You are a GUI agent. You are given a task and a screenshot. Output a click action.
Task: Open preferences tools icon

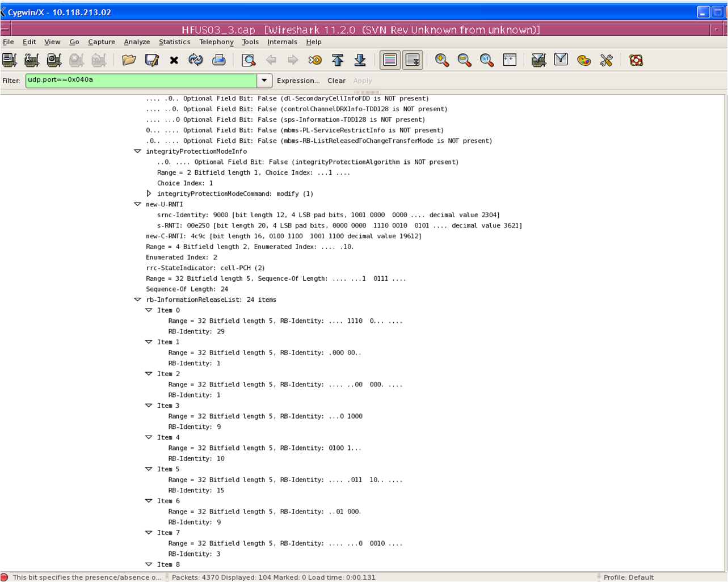(606, 60)
